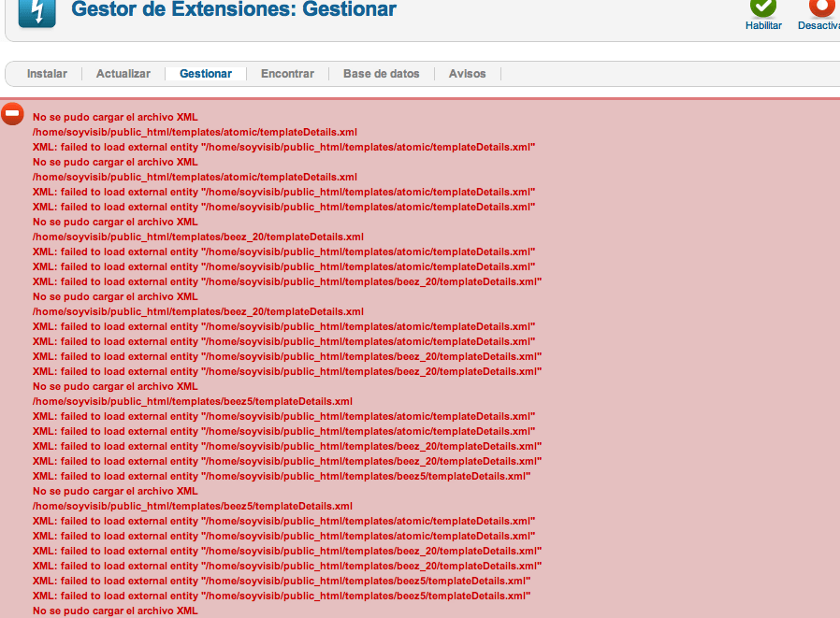Open the Instalar tab

pyautogui.click(x=47, y=74)
